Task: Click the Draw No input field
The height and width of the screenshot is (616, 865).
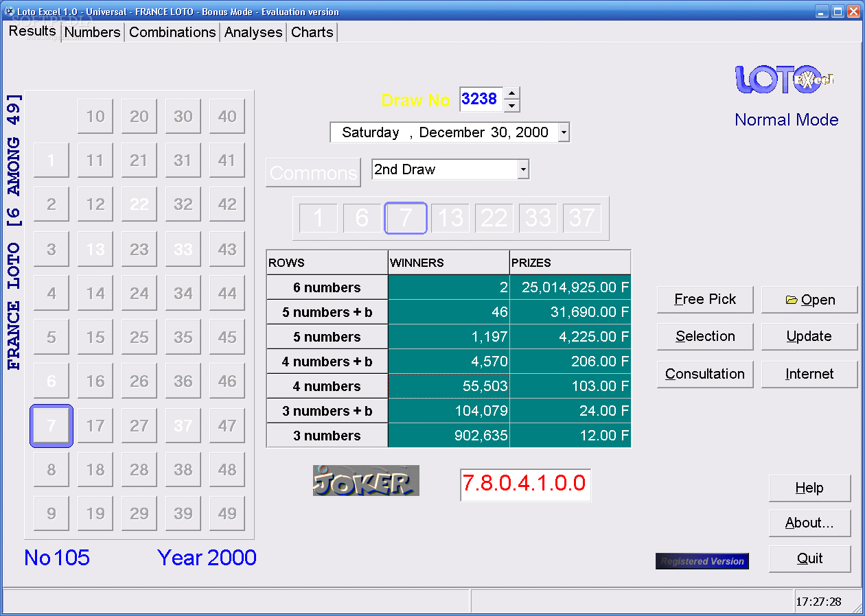Action: coord(481,99)
